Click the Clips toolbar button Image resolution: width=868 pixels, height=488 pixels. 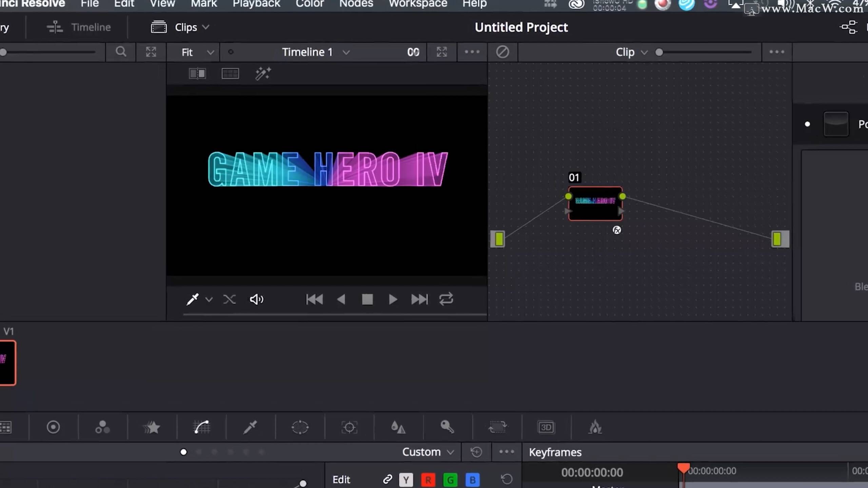pos(180,27)
